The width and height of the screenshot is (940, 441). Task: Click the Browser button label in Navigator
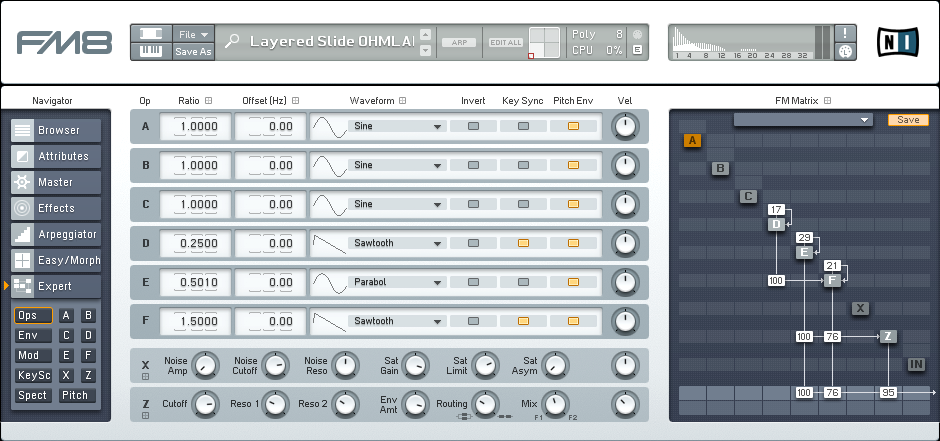59,130
